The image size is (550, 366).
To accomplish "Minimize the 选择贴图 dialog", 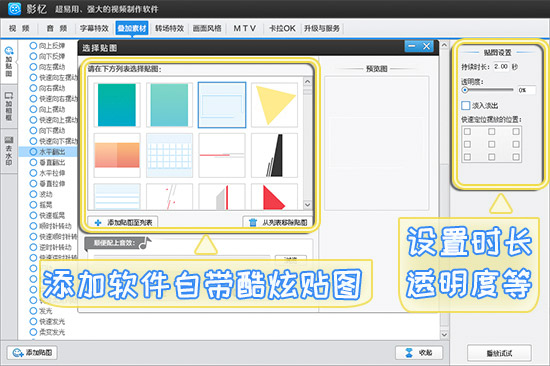I will [412, 46].
